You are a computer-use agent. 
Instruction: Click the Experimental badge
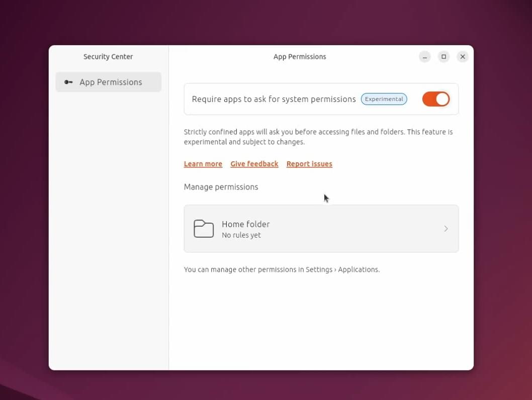tap(384, 99)
